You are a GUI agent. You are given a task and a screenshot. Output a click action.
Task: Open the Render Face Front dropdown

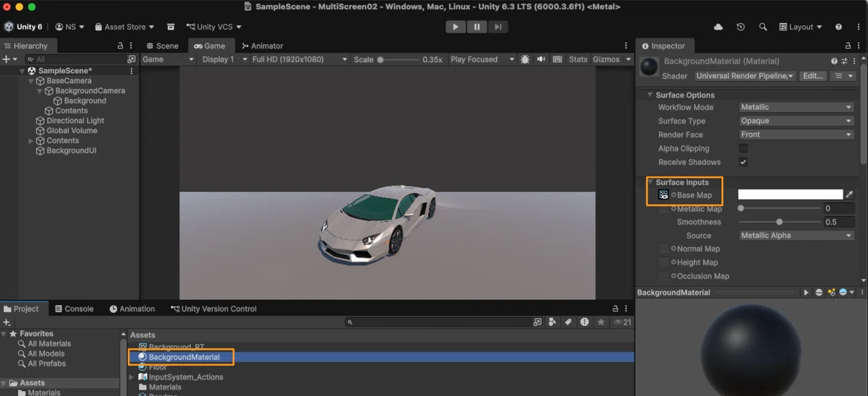pyautogui.click(x=796, y=134)
